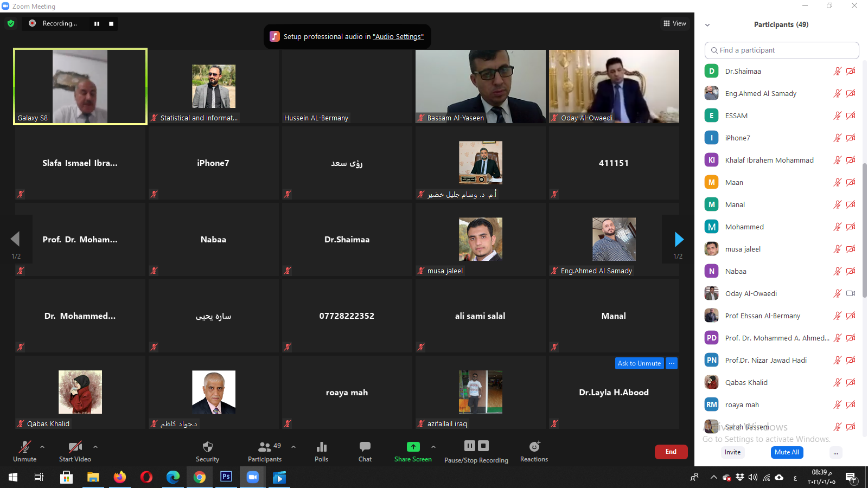
Task: Open the View layout menu
Action: click(x=674, y=23)
